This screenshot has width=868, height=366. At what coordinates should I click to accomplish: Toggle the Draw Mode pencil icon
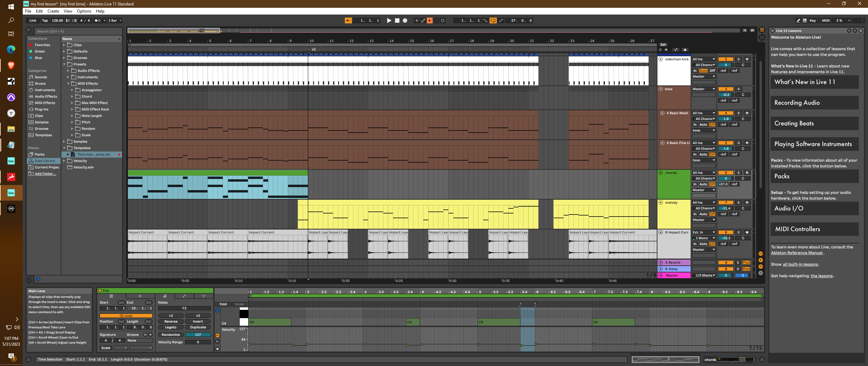tap(798, 21)
